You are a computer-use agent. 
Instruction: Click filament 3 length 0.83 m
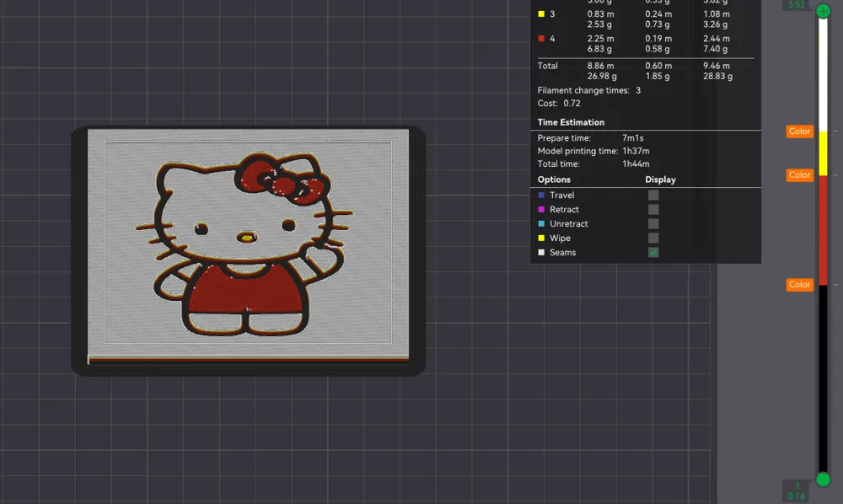600,14
